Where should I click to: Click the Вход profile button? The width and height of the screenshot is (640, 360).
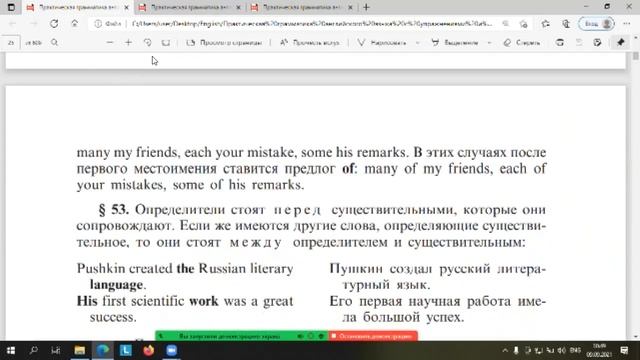click(x=597, y=24)
